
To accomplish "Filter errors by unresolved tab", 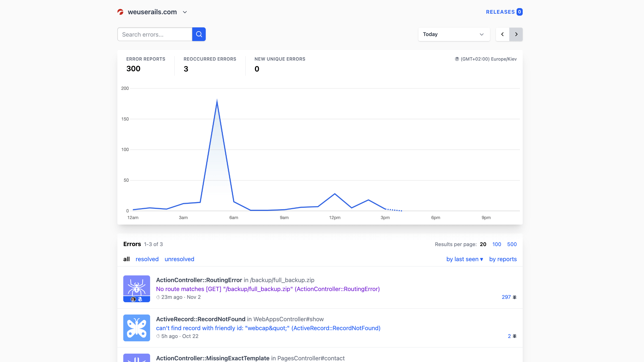I will point(179,259).
